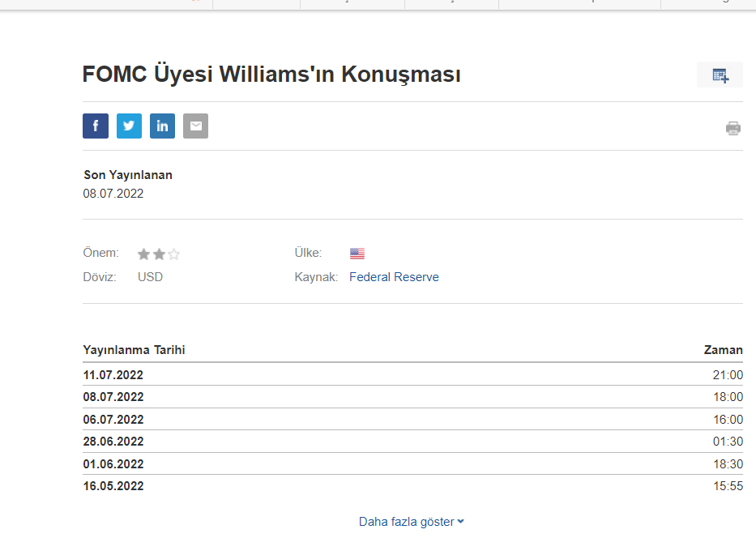Click the 06.07.2022 release date
756x555 pixels.
[113, 420]
